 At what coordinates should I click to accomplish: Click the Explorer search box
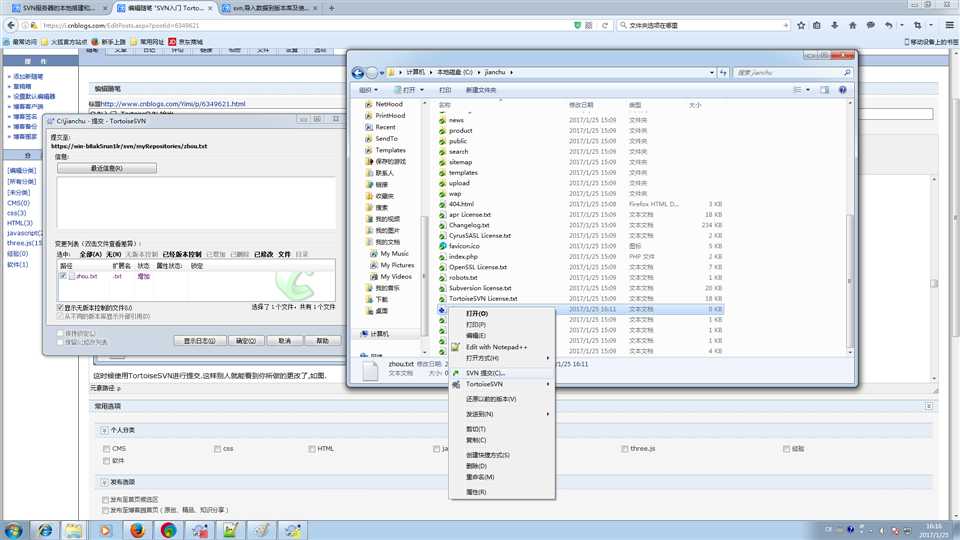click(793, 72)
